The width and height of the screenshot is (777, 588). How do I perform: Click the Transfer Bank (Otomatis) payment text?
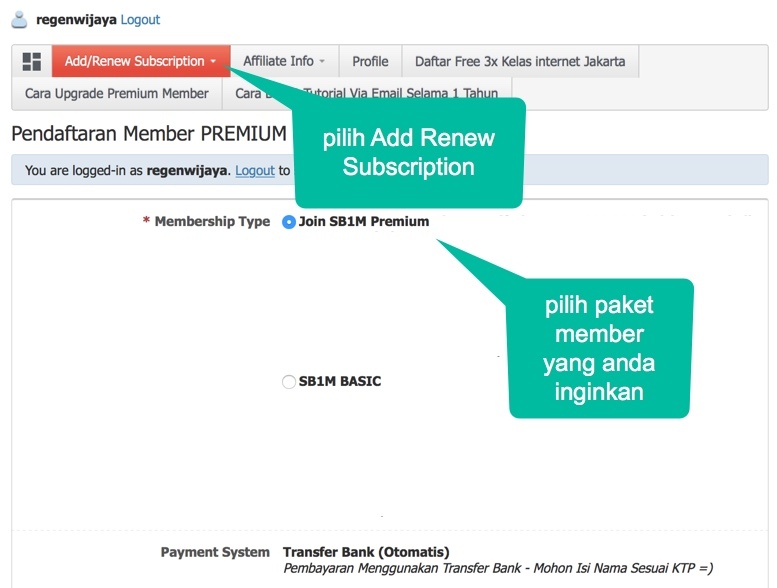tap(366, 552)
